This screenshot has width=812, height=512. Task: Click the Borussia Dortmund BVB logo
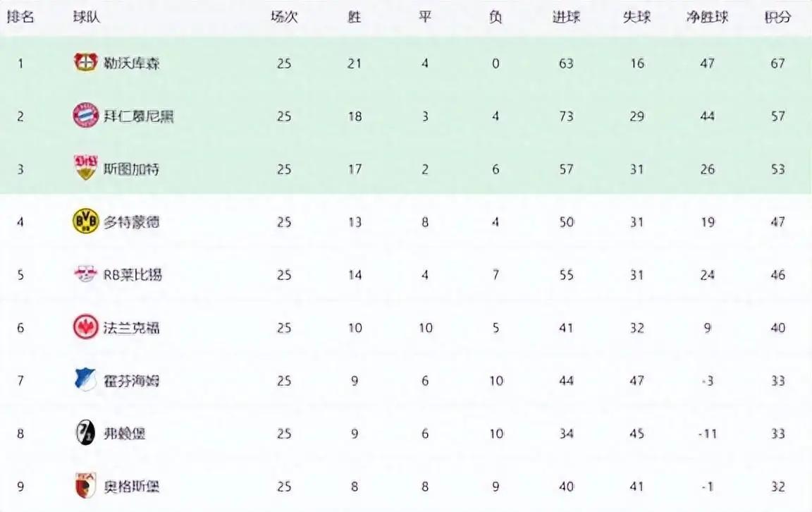[x=85, y=221]
